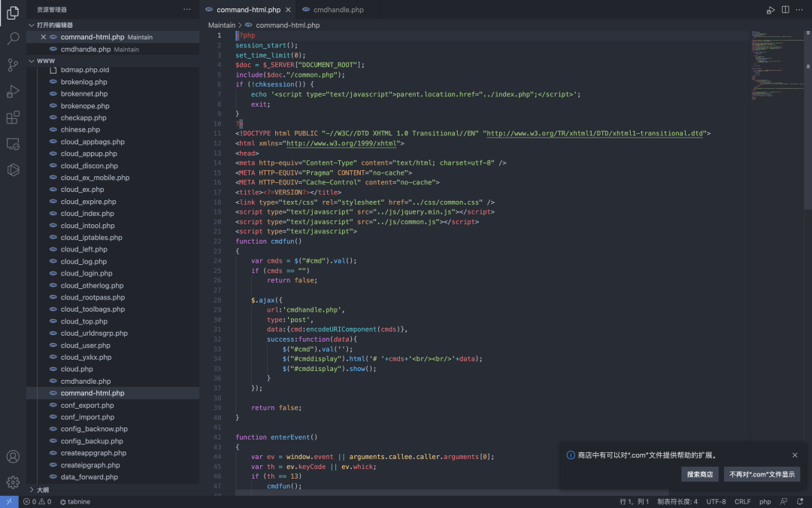The width and height of the screenshot is (812, 508).
Task: Open the hexagon extension icon in activity bar
Action: coord(13,169)
